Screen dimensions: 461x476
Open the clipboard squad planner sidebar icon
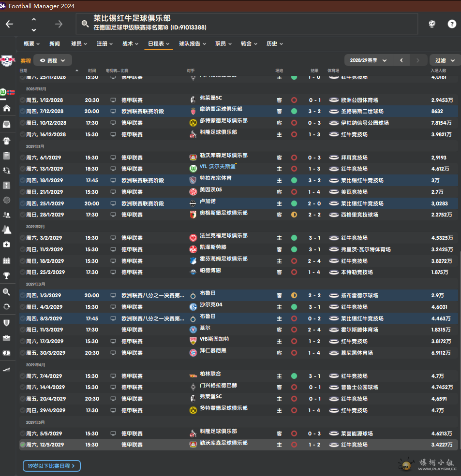7,156
